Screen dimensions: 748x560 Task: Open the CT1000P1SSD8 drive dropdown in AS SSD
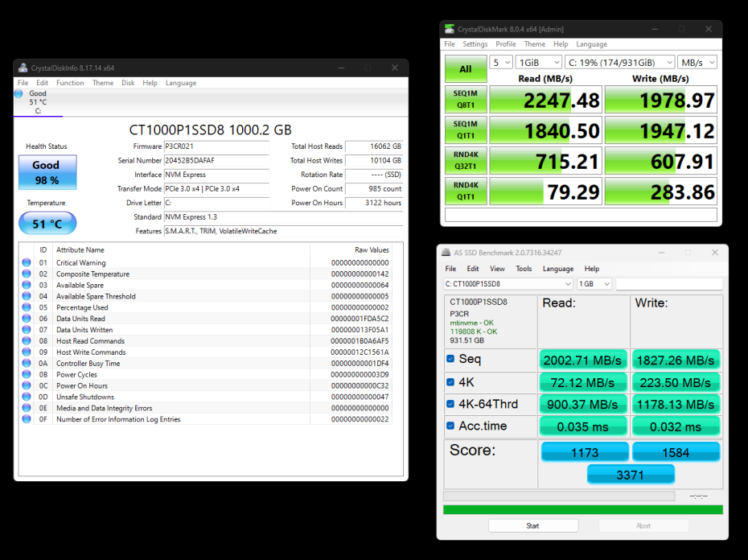[508, 284]
